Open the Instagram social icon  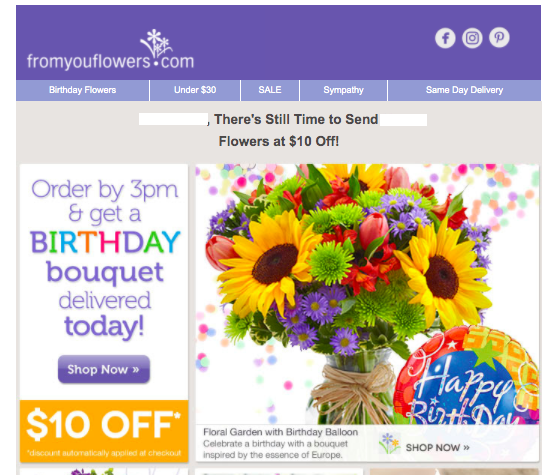pos(472,38)
